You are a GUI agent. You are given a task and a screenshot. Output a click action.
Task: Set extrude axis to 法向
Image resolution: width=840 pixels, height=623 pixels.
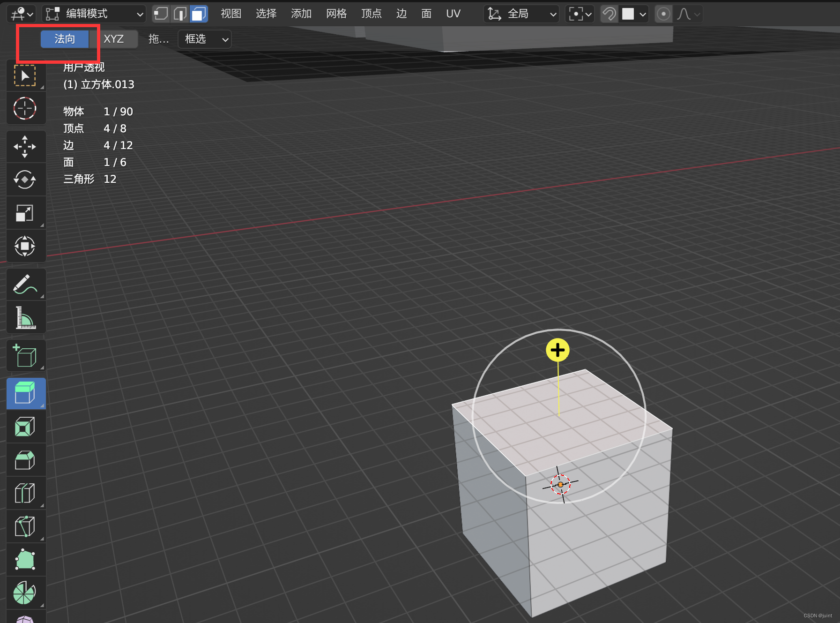65,39
